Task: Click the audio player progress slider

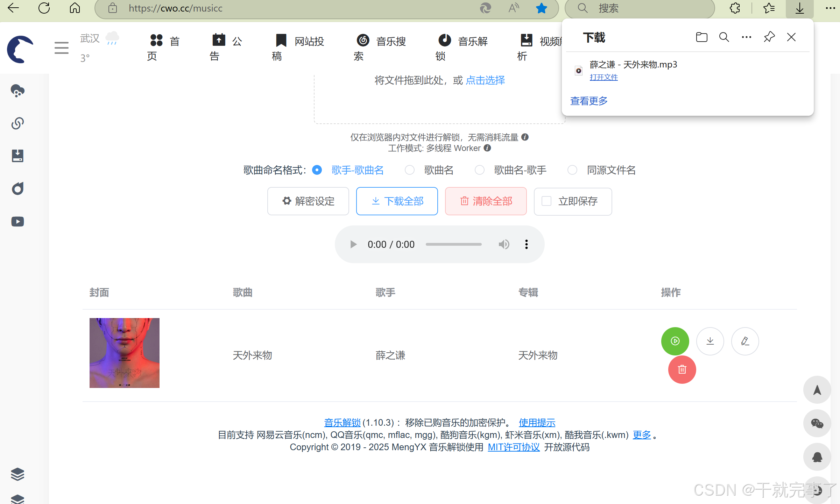Action: coord(453,244)
